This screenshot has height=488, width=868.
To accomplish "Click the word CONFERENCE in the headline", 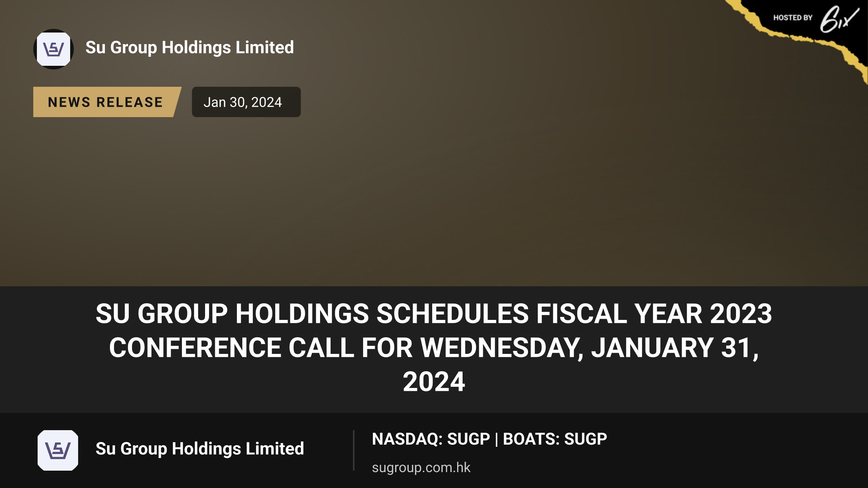I will [195, 347].
